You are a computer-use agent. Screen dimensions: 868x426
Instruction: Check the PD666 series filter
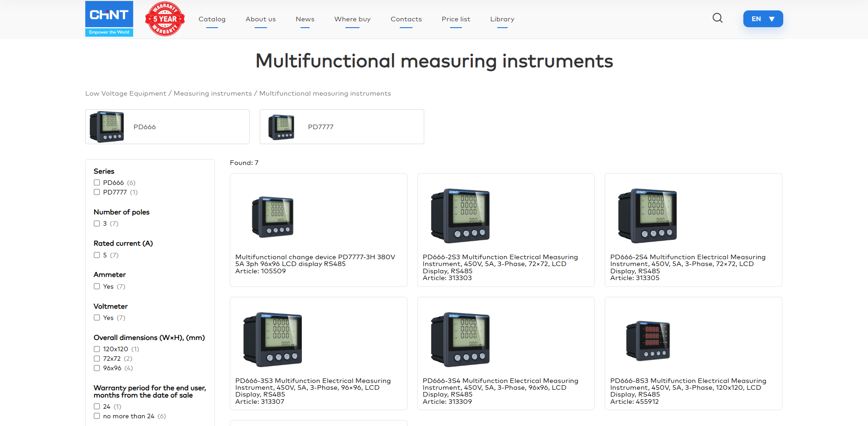[97, 183]
